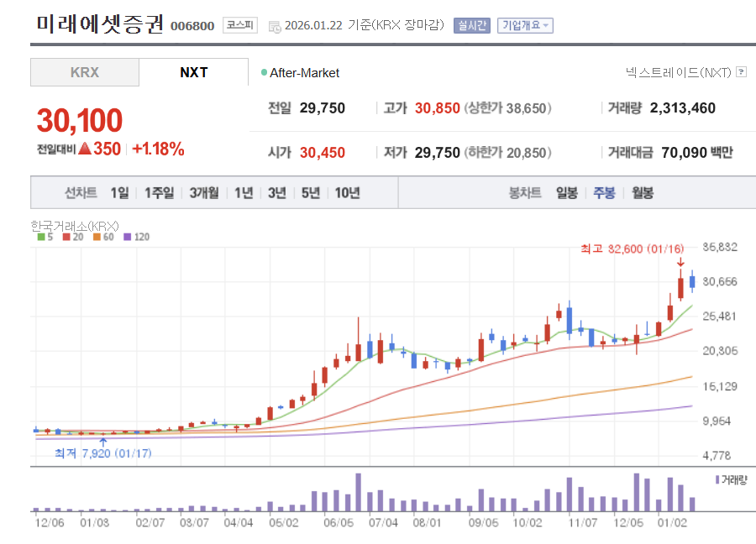Click the upper limit 상한가 38,650 text

(507, 108)
